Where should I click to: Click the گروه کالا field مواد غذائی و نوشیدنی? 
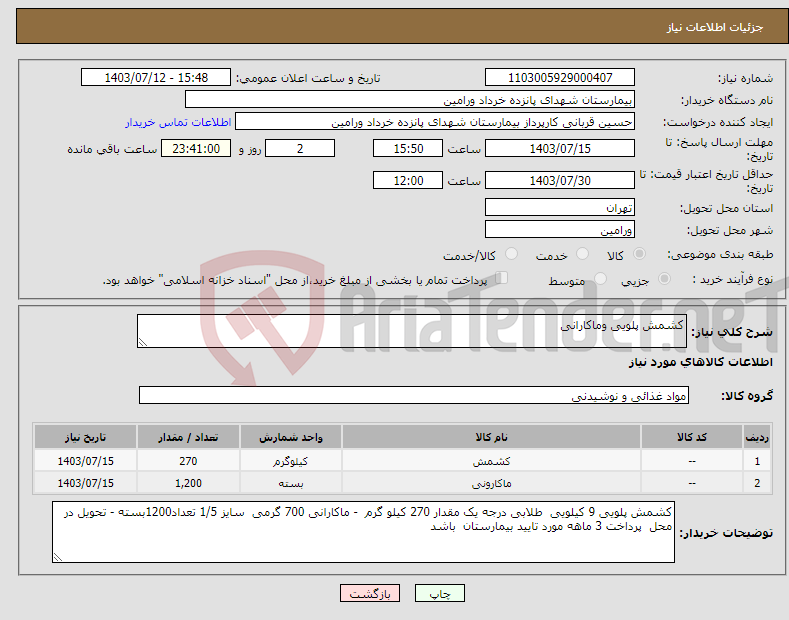414,396
